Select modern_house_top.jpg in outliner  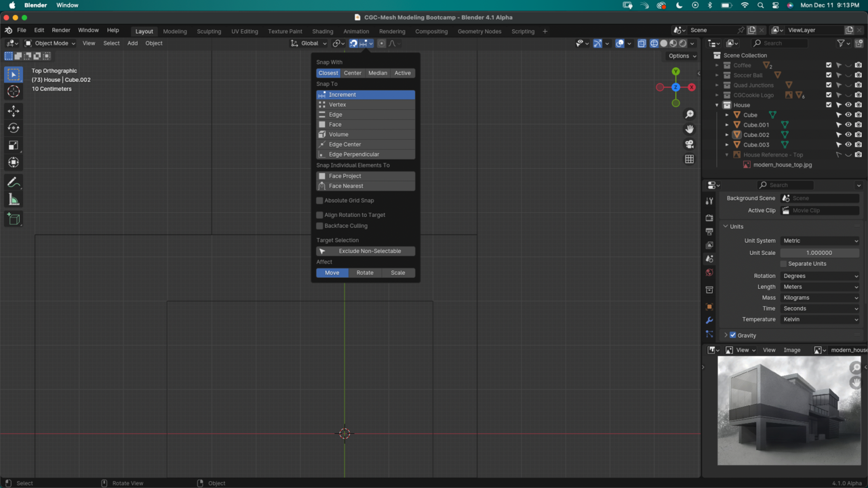click(x=782, y=165)
